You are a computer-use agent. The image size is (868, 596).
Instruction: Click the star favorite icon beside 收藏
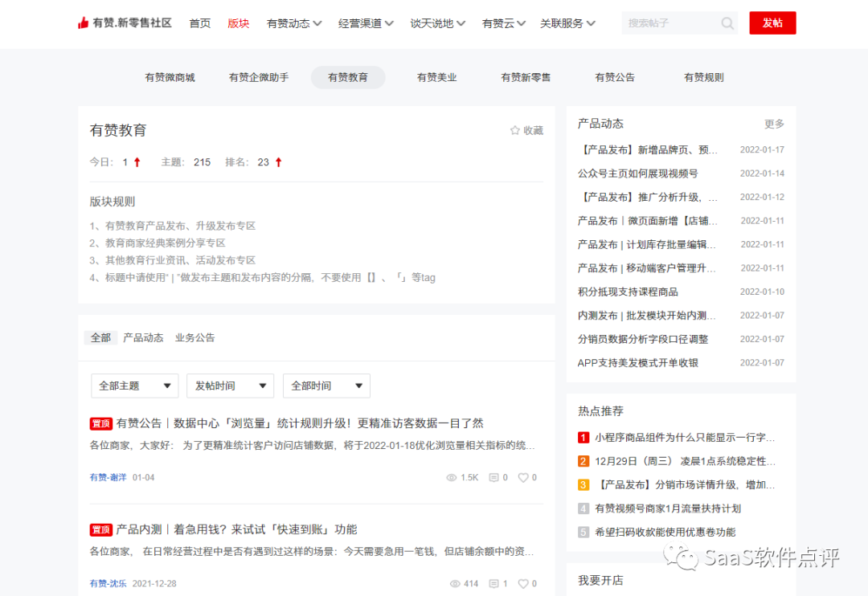[515, 130]
